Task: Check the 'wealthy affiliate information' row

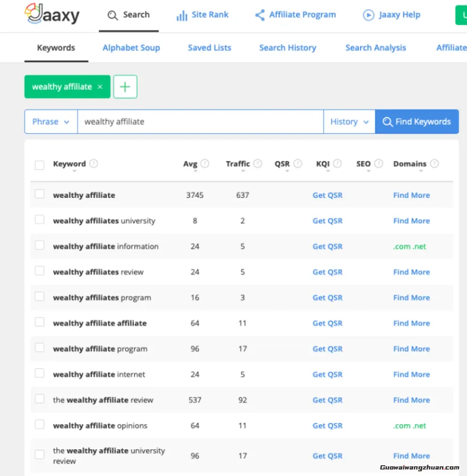Action: (39, 245)
